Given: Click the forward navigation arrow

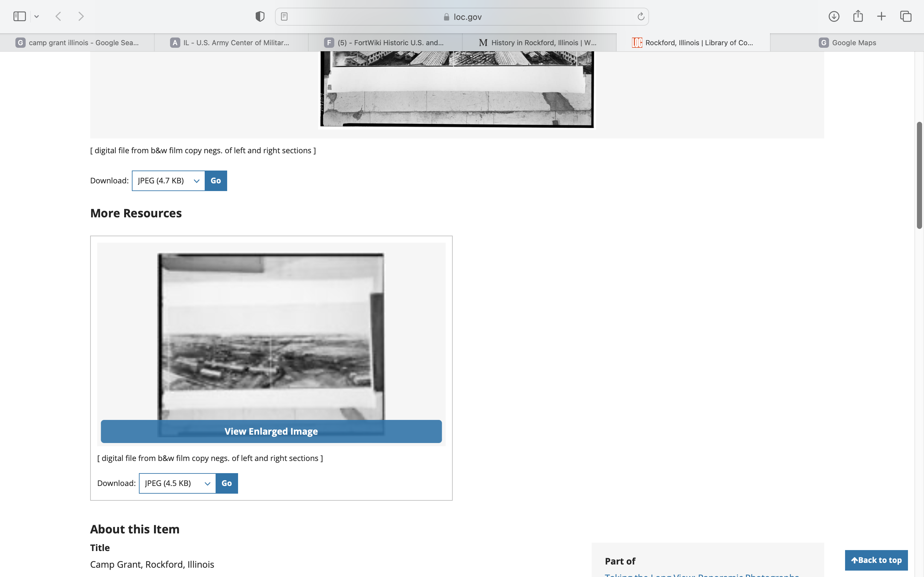Looking at the screenshot, I should 81,16.
